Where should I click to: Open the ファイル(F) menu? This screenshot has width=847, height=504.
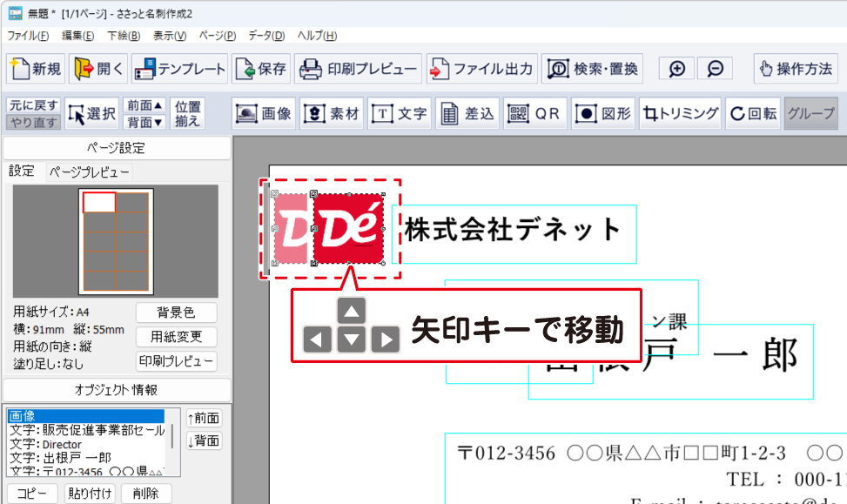pyautogui.click(x=28, y=36)
